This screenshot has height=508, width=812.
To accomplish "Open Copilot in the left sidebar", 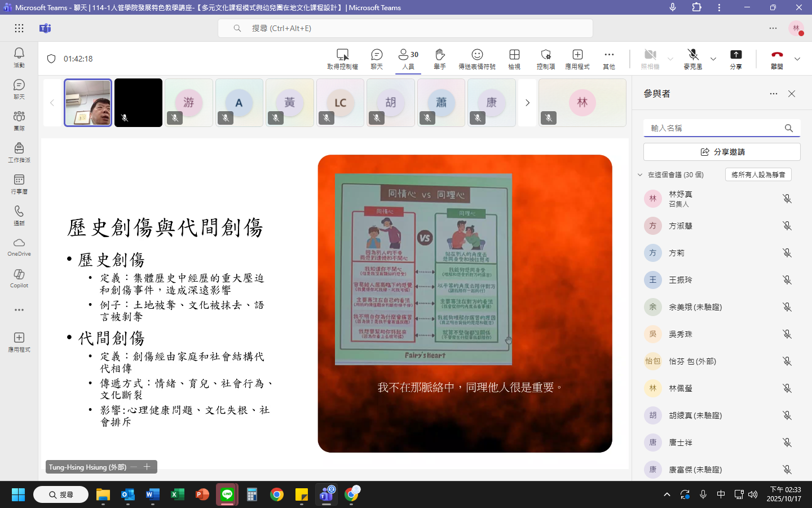I will tap(19, 278).
